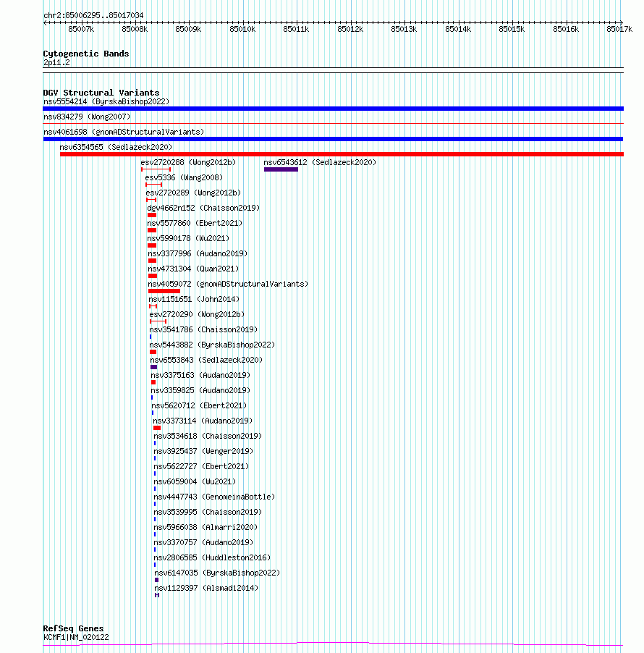Click nsv5577860 (Ebert2021) label
644x653 pixels.
195,223
